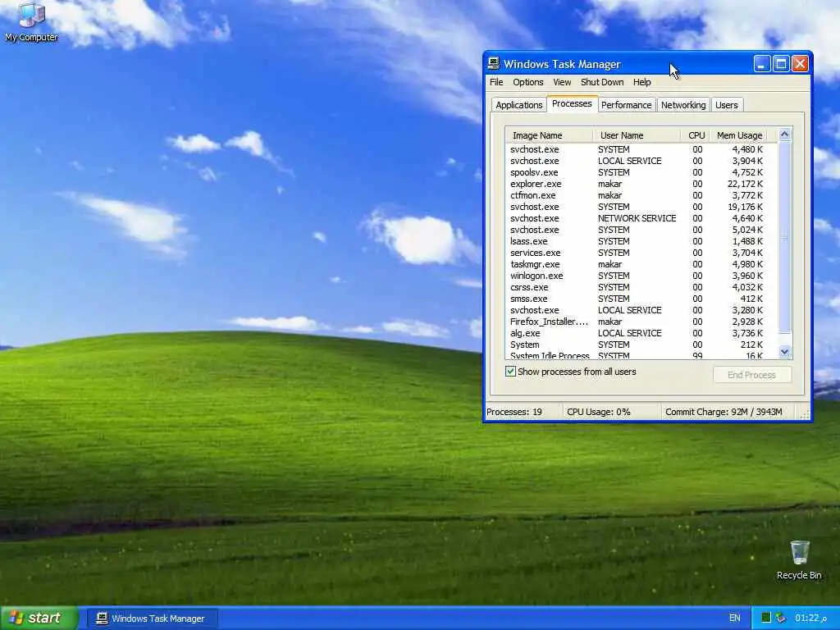
Task: Switch to the Applications tab
Action: pos(518,105)
